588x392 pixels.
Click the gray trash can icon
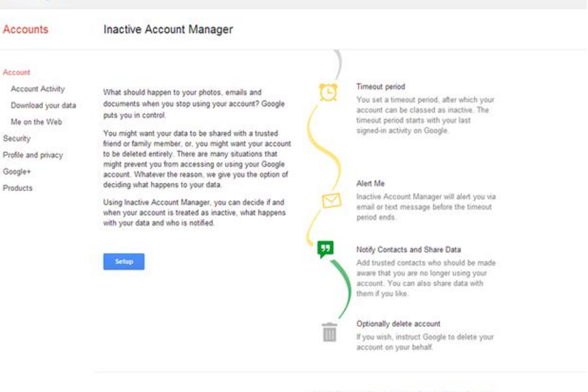point(329,332)
